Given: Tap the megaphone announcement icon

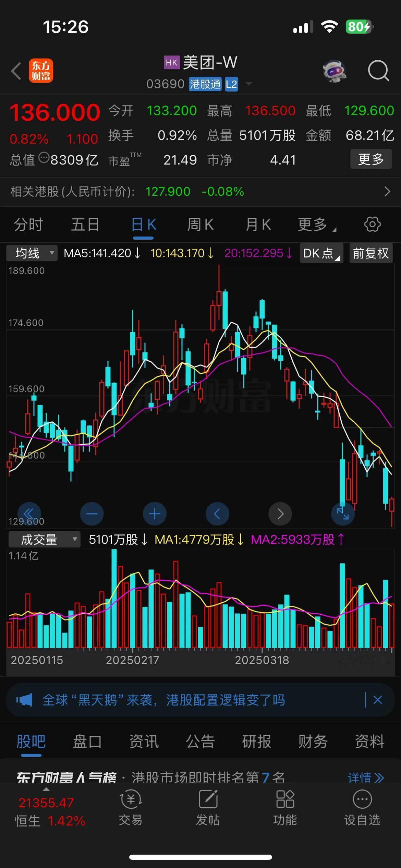Looking at the screenshot, I should click(24, 700).
